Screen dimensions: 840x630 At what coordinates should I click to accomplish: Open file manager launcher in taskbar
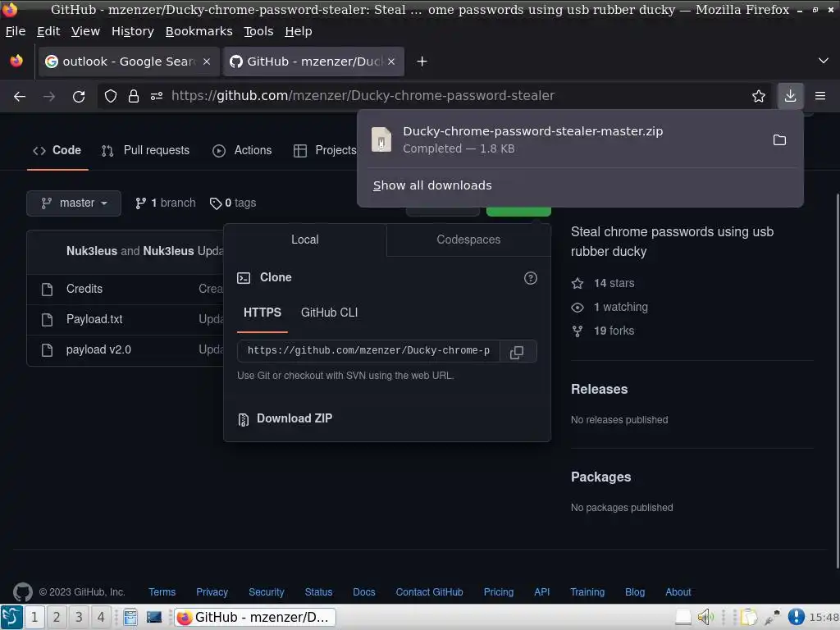tap(130, 617)
